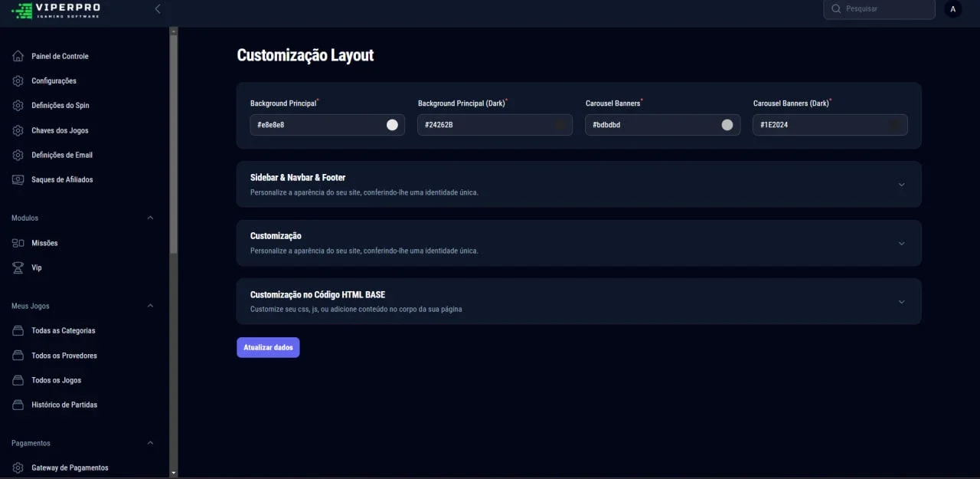The width and height of the screenshot is (980, 479).
Task: Expand Customização no Código HTML BASE chevron
Action: click(x=901, y=302)
